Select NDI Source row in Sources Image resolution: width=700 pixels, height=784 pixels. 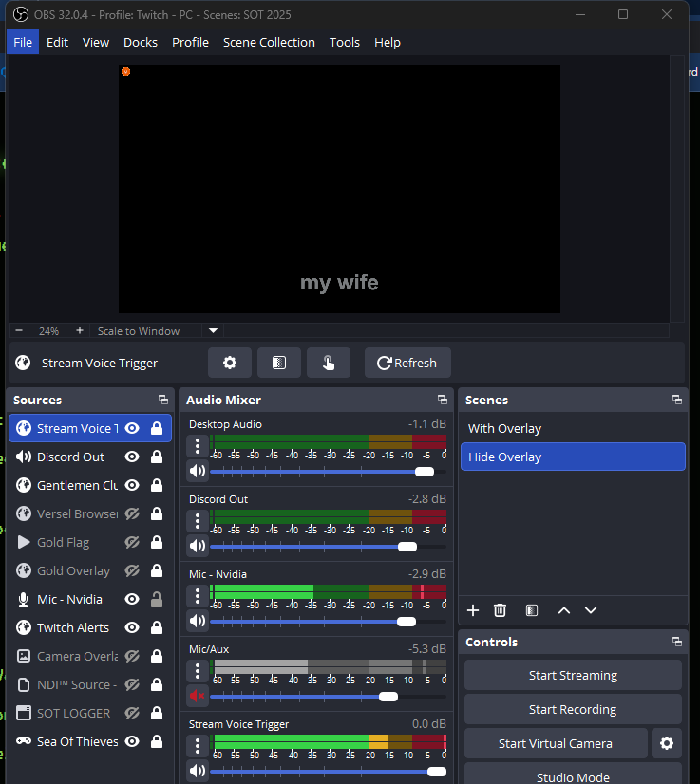click(90, 685)
